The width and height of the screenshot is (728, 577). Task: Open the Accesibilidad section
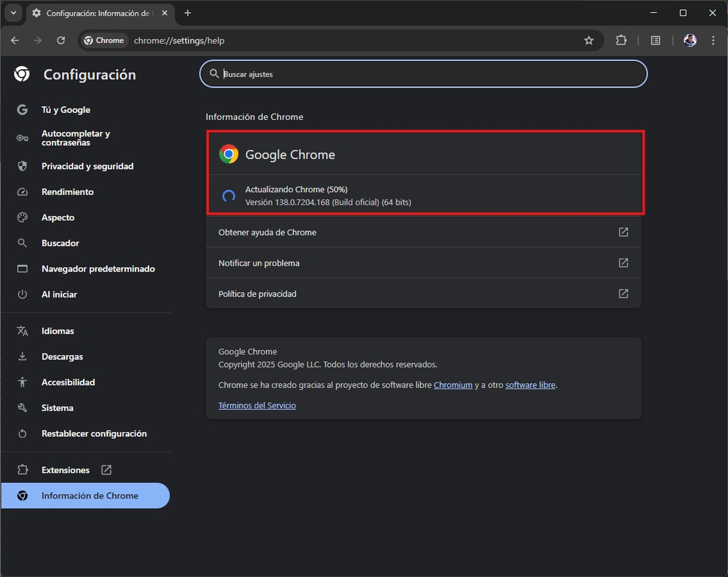click(x=86, y=382)
